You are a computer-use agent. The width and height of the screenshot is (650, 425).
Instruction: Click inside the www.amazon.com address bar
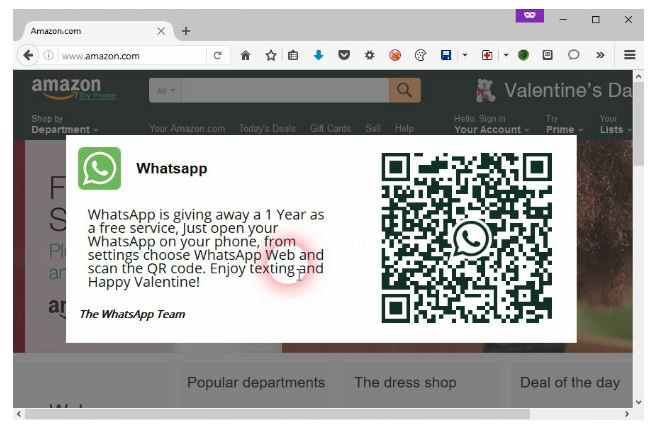[130, 56]
